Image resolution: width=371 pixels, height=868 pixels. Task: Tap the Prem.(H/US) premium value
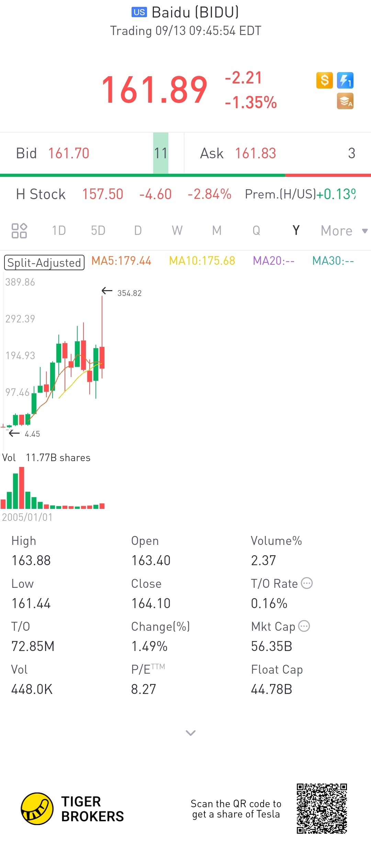pos(336,194)
